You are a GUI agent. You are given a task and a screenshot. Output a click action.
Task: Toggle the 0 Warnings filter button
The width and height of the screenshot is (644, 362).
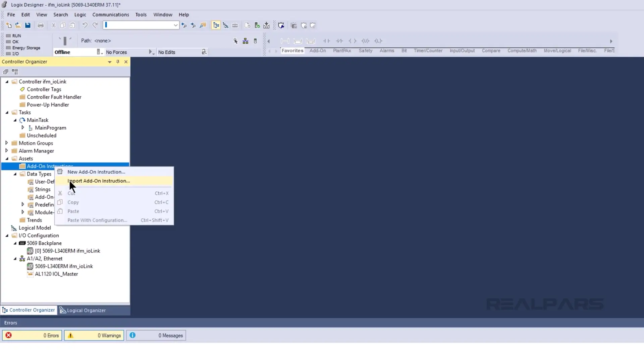pos(94,335)
